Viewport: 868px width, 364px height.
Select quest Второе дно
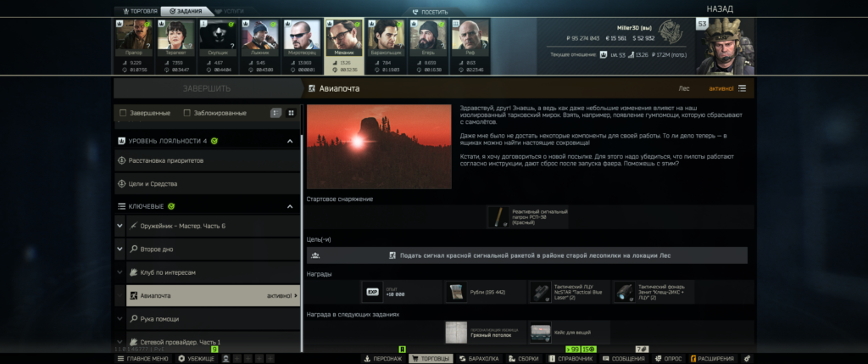[213, 249]
